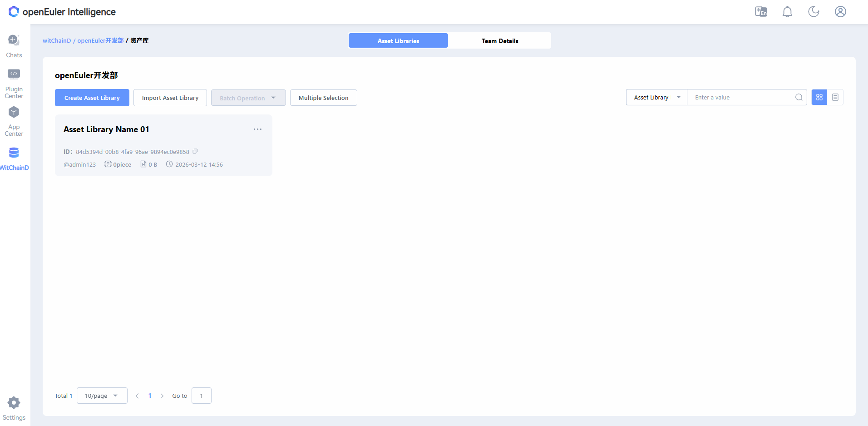Image resolution: width=868 pixels, height=426 pixels.
Task: Switch to list view
Action: pos(835,97)
